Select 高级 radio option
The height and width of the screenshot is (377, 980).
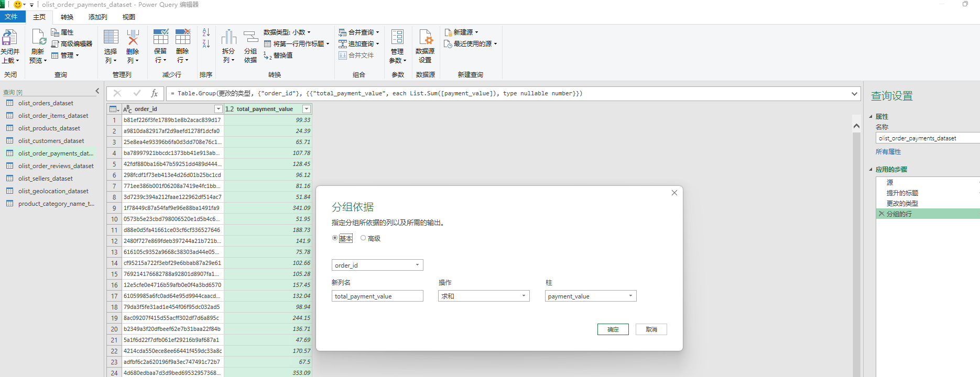point(363,238)
